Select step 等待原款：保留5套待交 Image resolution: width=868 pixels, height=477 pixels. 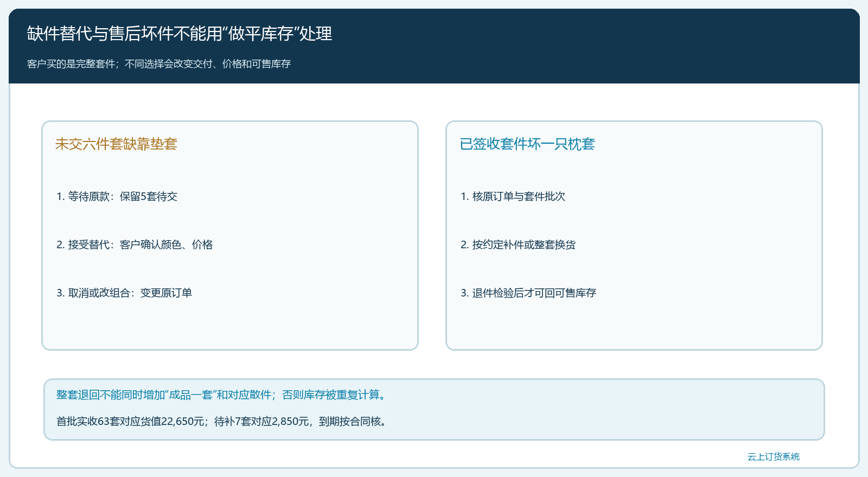click(x=117, y=196)
